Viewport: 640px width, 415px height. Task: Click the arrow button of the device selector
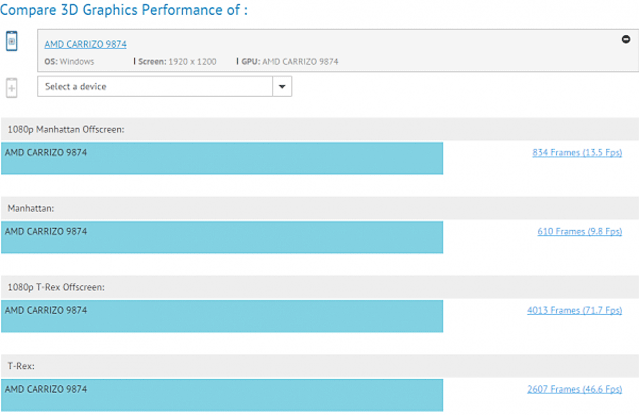(x=282, y=87)
